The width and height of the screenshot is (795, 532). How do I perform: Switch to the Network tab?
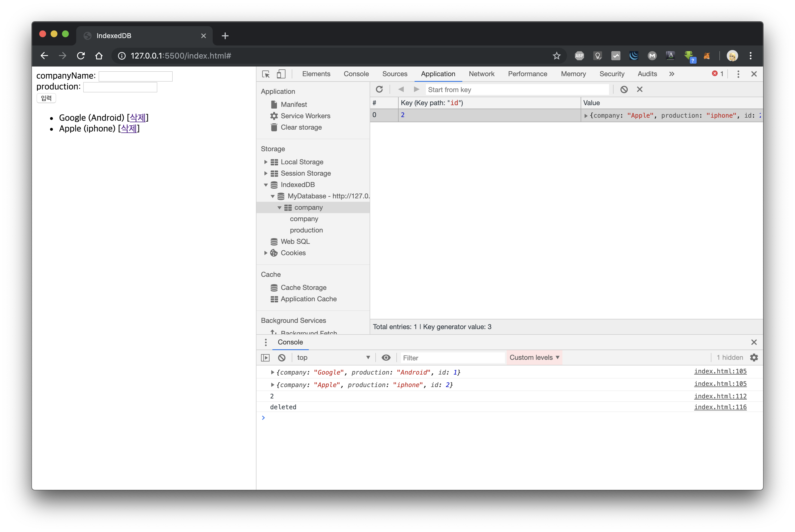(481, 74)
